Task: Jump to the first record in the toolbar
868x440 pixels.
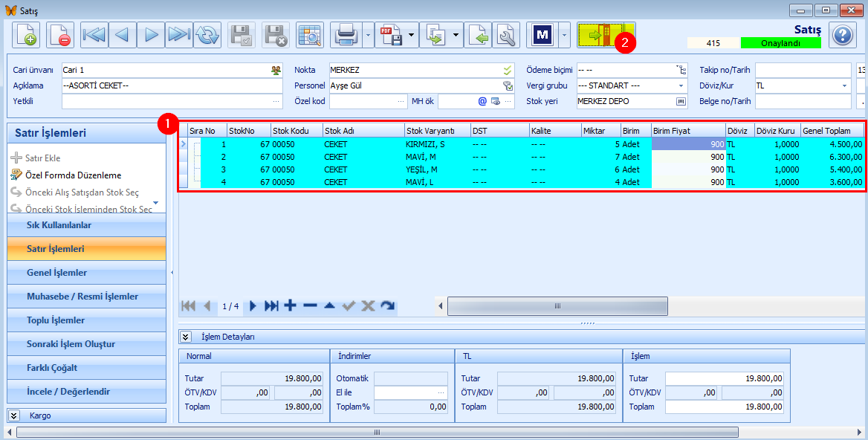Action: (x=94, y=36)
